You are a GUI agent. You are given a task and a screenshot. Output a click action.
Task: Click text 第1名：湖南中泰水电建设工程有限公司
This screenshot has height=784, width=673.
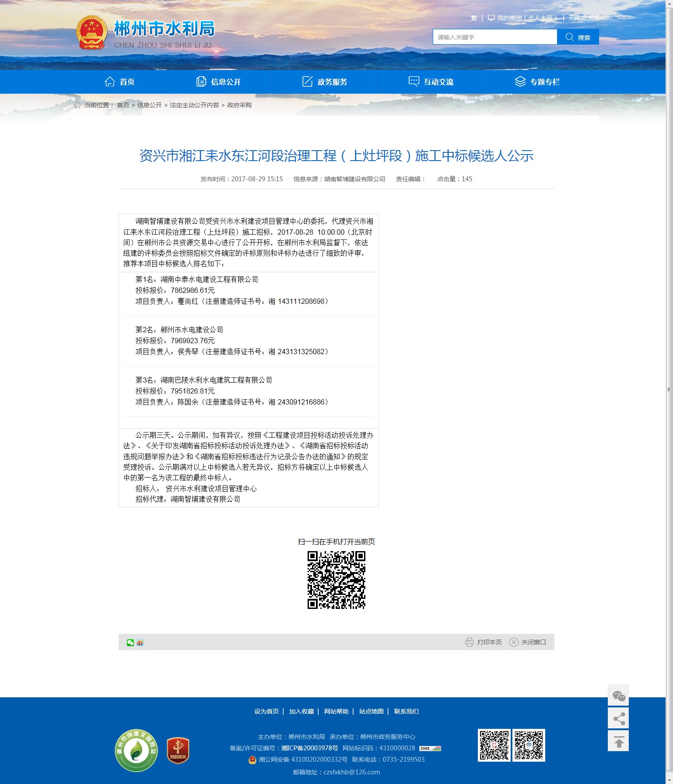[196, 279]
